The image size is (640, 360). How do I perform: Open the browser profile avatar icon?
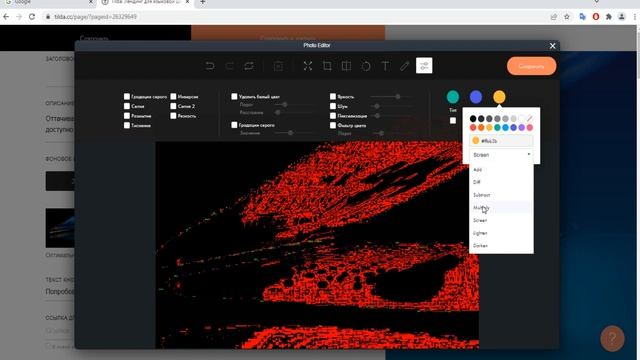[x=622, y=17]
